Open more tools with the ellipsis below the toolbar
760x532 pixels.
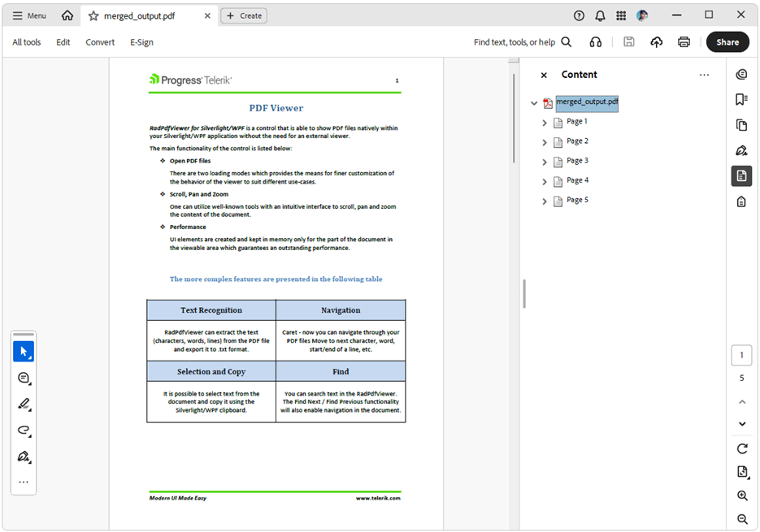click(24, 482)
